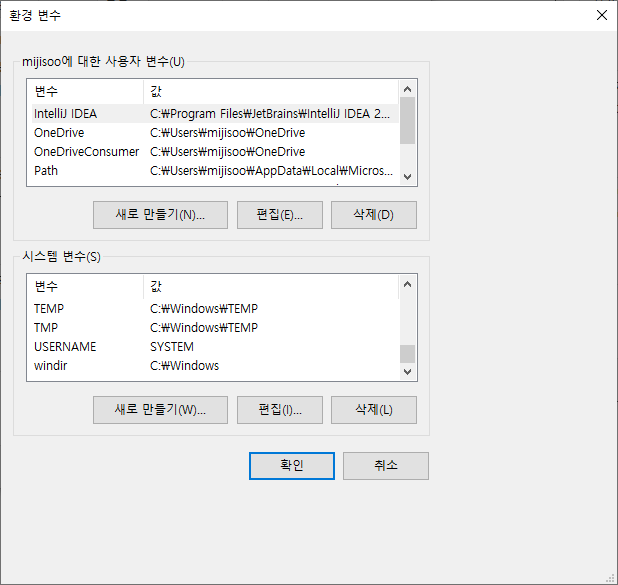
Task: Confirm with the 확인 button
Action: pos(292,466)
